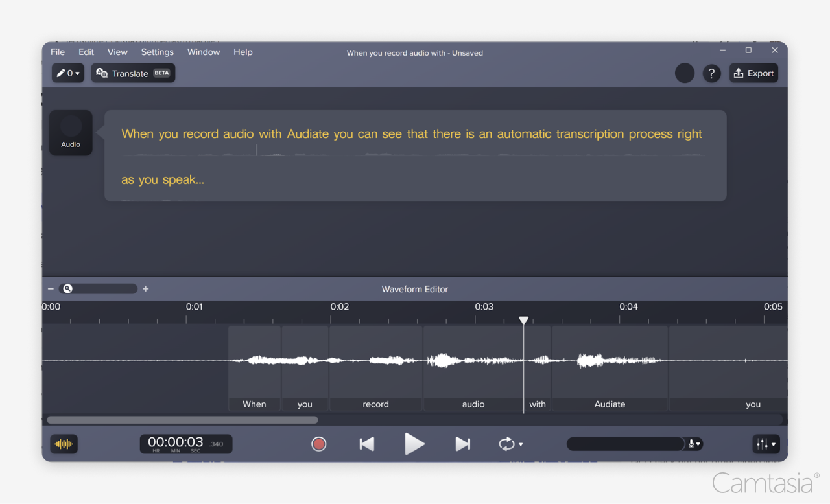Open the Settings menu
This screenshot has width=830, height=504.
pyautogui.click(x=158, y=52)
